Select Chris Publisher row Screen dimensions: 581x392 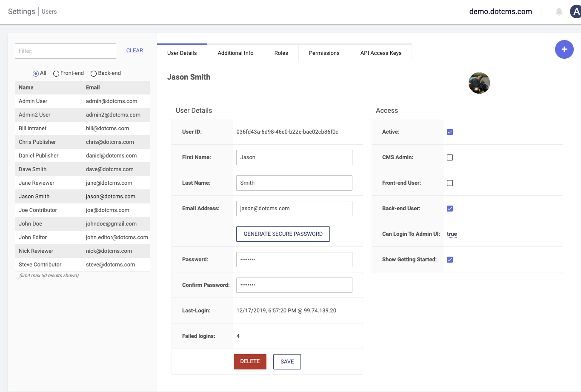(x=83, y=142)
